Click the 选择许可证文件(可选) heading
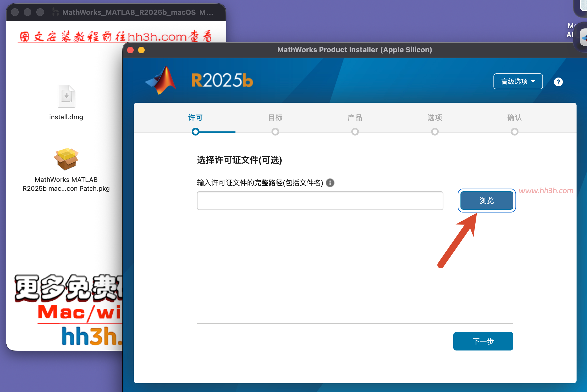 (239, 160)
